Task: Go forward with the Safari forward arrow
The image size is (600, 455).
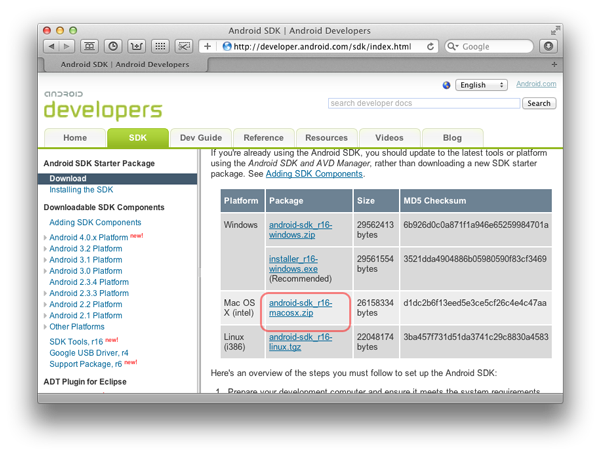Action: click(x=67, y=46)
